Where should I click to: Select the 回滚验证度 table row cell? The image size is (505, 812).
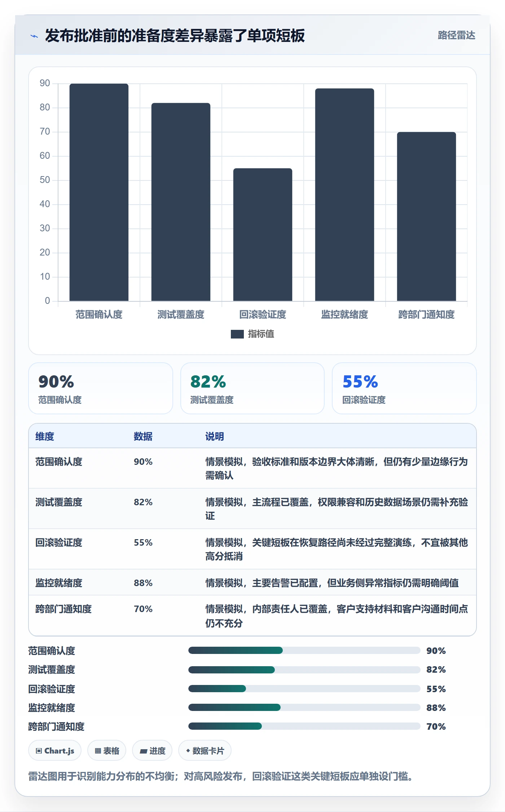tap(59, 542)
